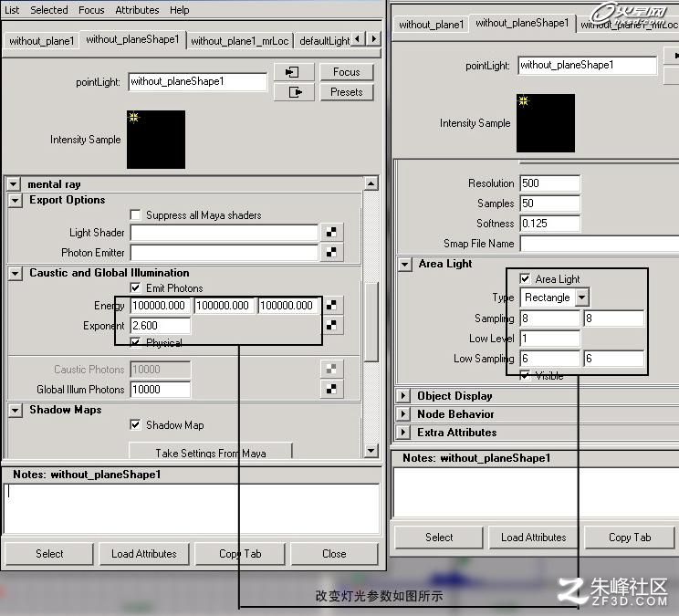
Task: Click Load Attributes in left window
Action: [x=144, y=554]
